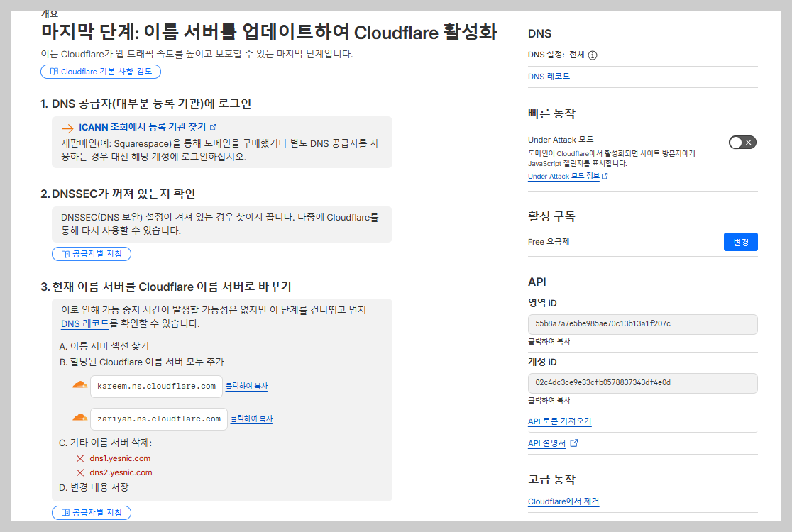Click A. 이름 서버 섹션 찾기 step
The image size is (792, 532).
coord(104,346)
